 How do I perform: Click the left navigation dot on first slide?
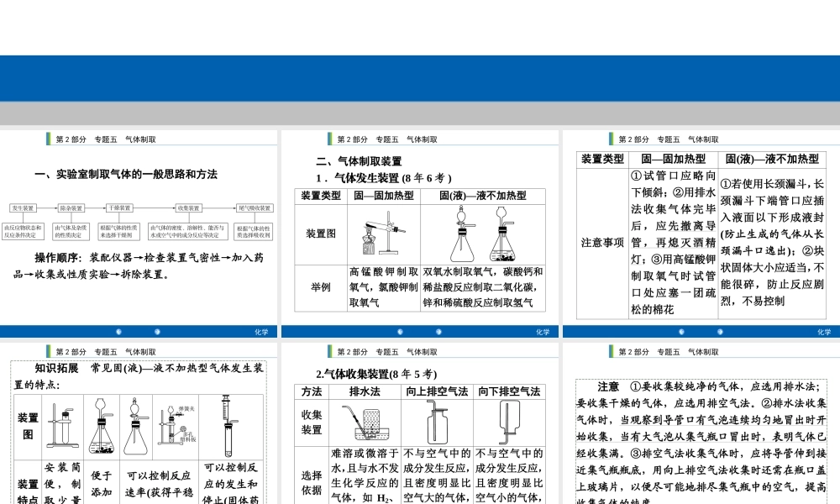(x=119, y=331)
